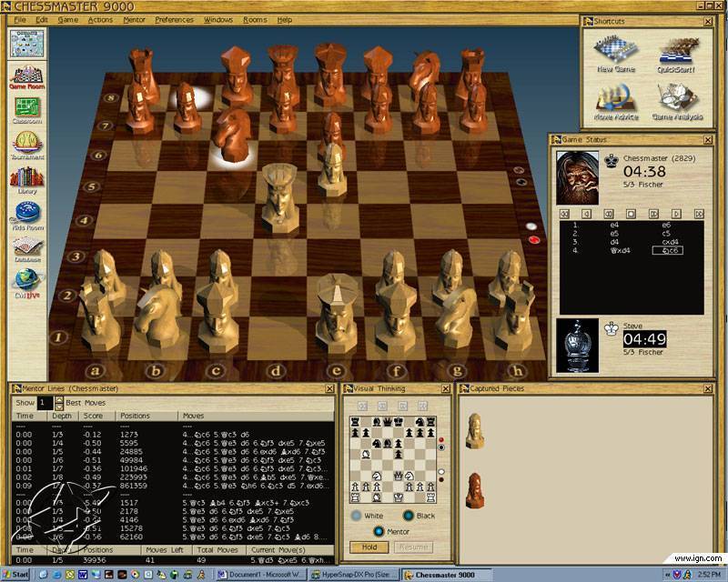The image size is (728, 582).
Task: Select the white pawn on e5
Action: [332, 169]
